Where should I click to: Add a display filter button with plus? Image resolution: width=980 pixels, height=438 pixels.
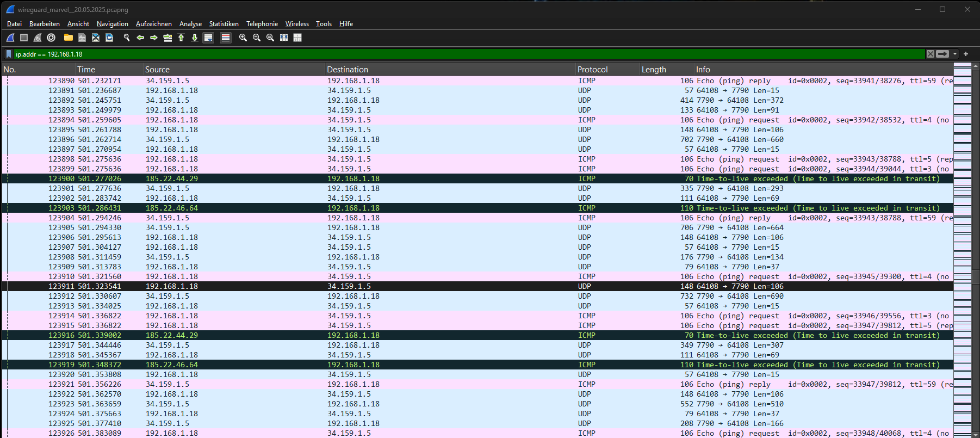coord(966,54)
